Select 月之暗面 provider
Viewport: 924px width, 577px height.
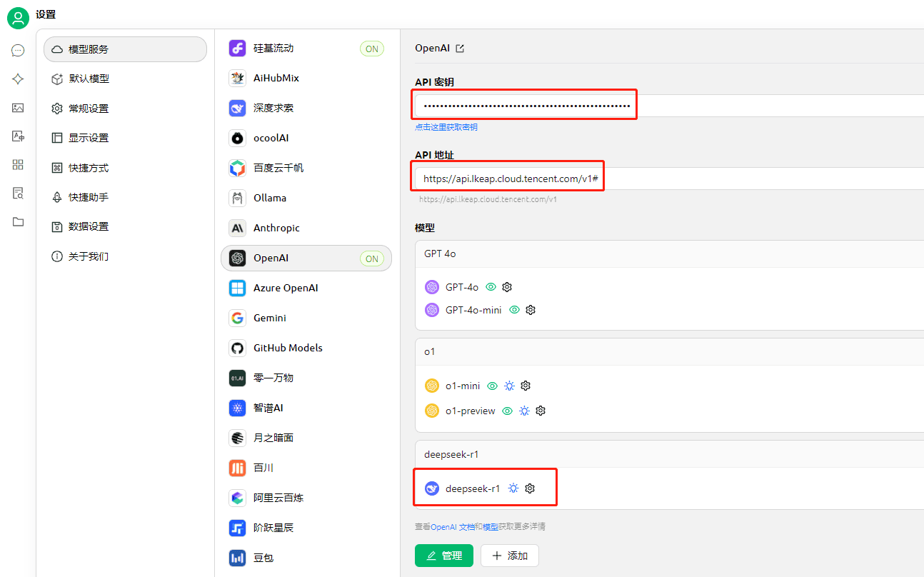(x=306, y=438)
